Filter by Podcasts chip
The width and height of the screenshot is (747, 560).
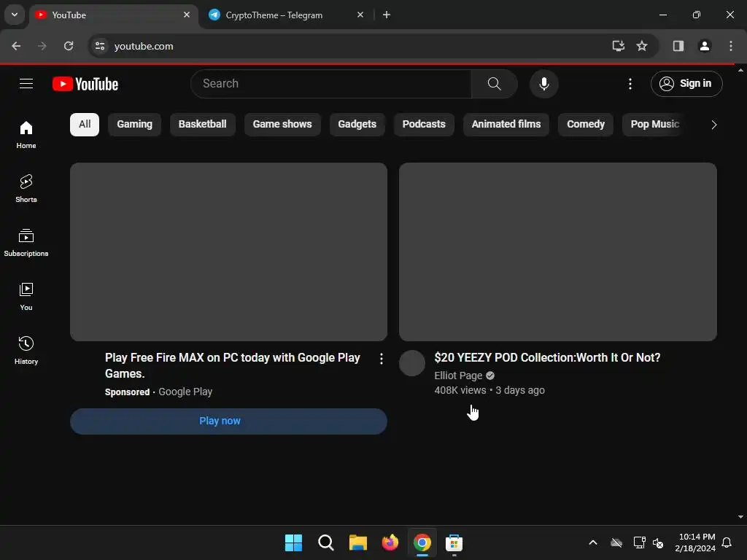point(424,124)
